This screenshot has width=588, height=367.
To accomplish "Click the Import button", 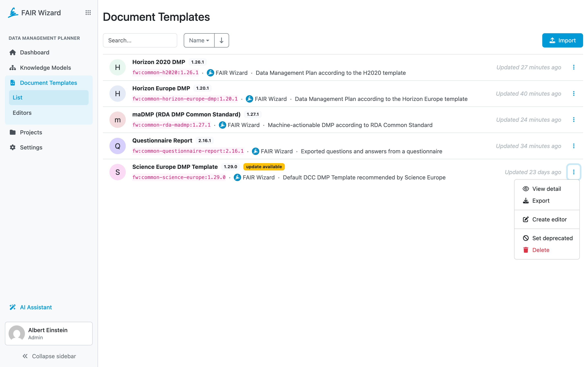I will pyautogui.click(x=562, y=40).
